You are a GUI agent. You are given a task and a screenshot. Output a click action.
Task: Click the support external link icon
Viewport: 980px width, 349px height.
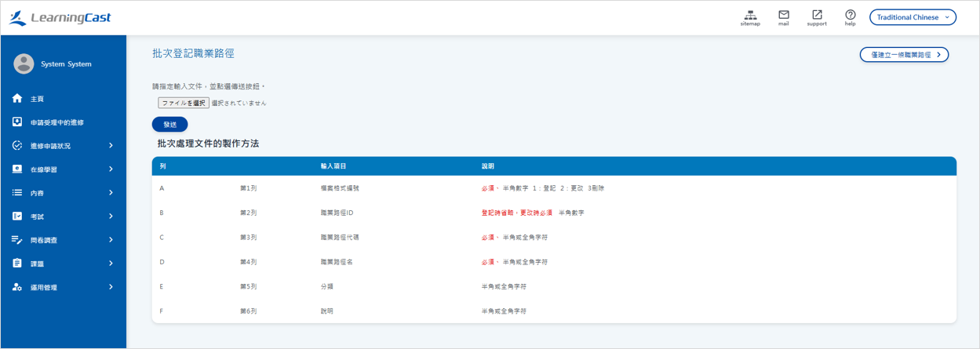(817, 15)
